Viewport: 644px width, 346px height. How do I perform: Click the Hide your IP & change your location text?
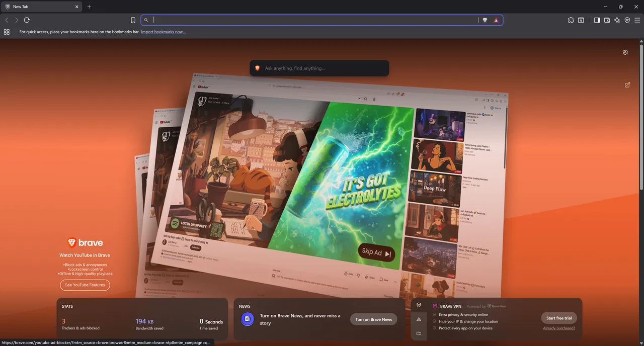pos(468,321)
